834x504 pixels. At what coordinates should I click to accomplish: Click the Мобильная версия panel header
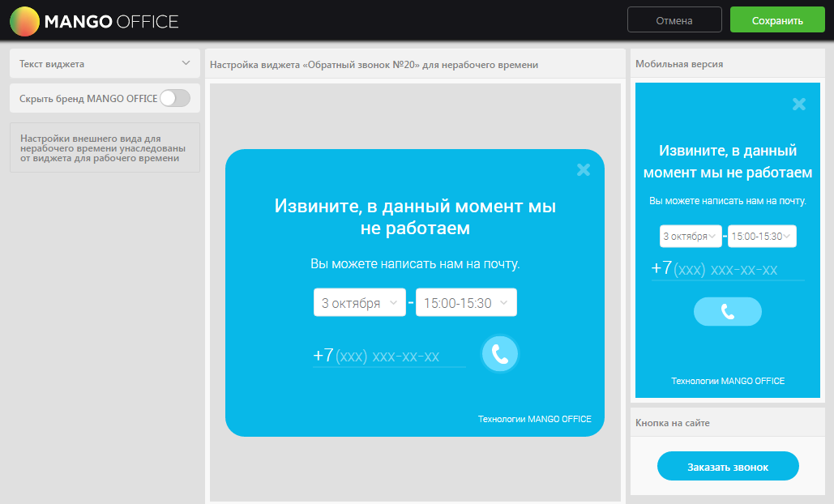click(x=728, y=64)
